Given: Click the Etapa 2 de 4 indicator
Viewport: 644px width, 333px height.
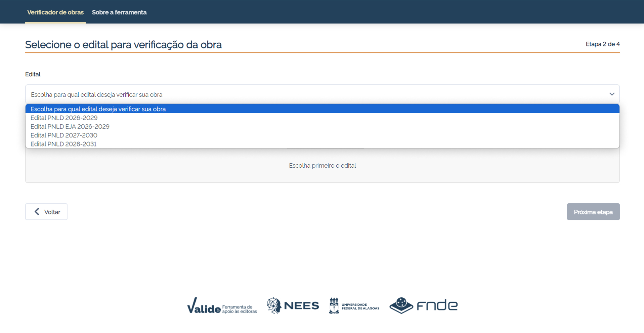Looking at the screenshot, I should [x=603, y=44].
